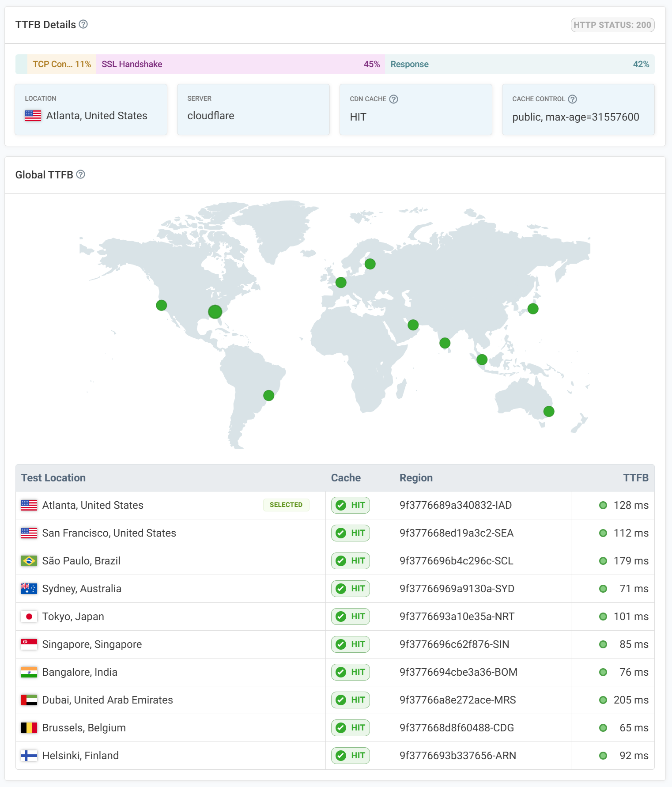Click region 9f3776694cbe3a36-BOM
The width and height of the screenshot is (672, 787).
pos(458,672)
